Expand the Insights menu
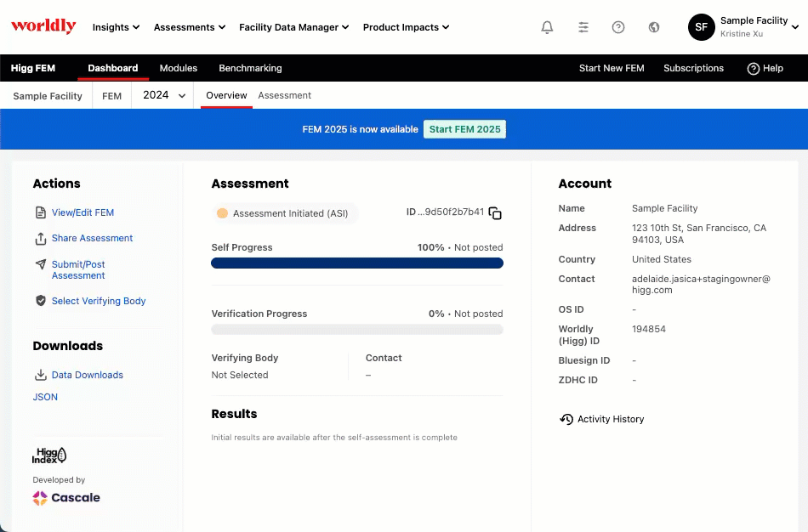The image size is (808, 532). [x=116, y=27]
